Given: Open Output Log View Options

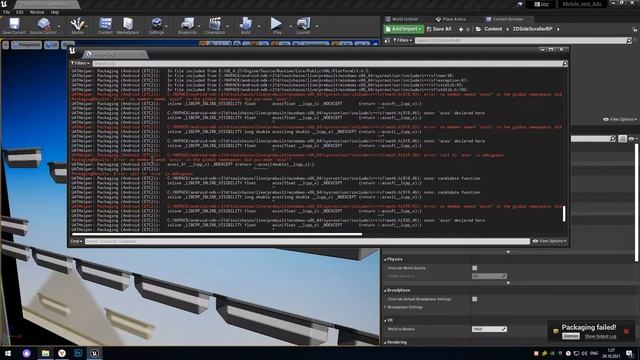Looking at the screenshot, I should pos(549,241).
